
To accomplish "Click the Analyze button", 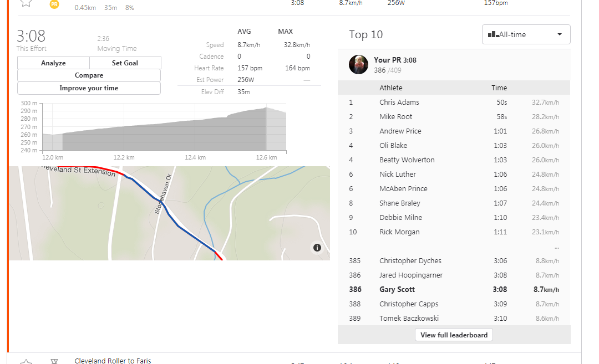I will [x=53, y=63].
